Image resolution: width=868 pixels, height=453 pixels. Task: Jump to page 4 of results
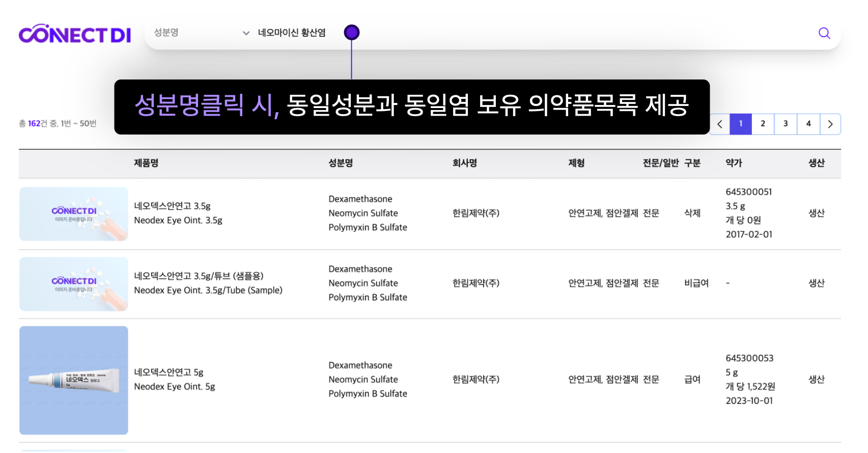coord(808,124)
